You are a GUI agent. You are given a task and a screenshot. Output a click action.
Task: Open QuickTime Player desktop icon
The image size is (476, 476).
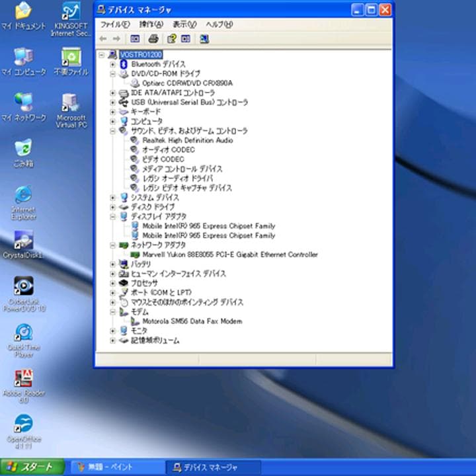click(x=23, y=340)
